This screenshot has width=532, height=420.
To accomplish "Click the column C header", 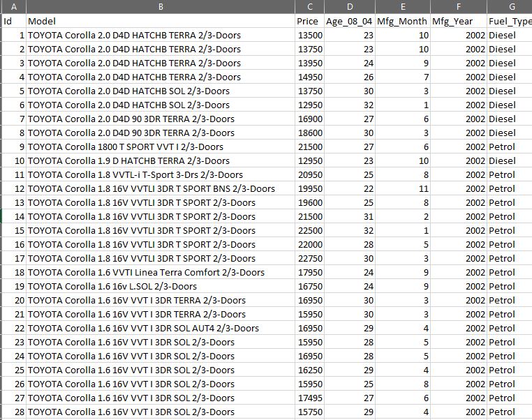I will (309, 6).
